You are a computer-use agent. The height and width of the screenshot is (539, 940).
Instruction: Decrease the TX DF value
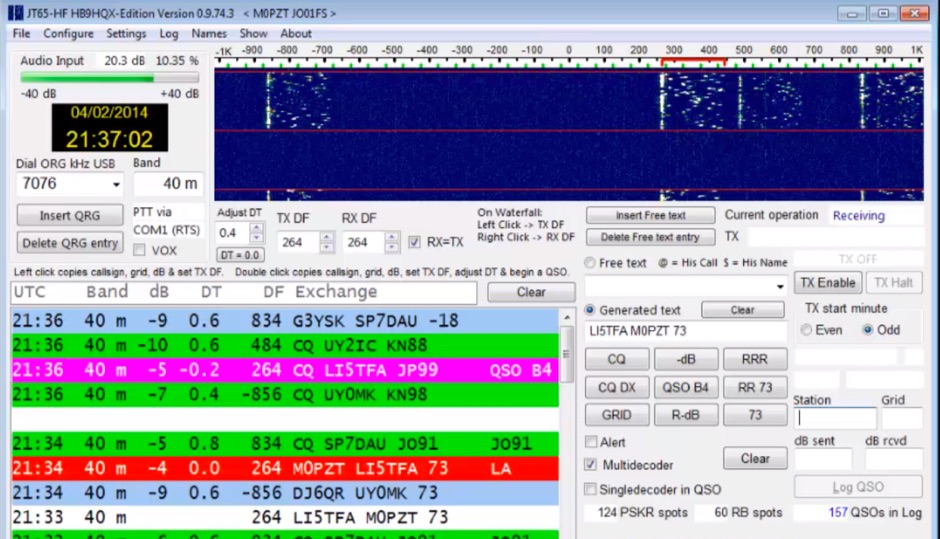(327, 247)
